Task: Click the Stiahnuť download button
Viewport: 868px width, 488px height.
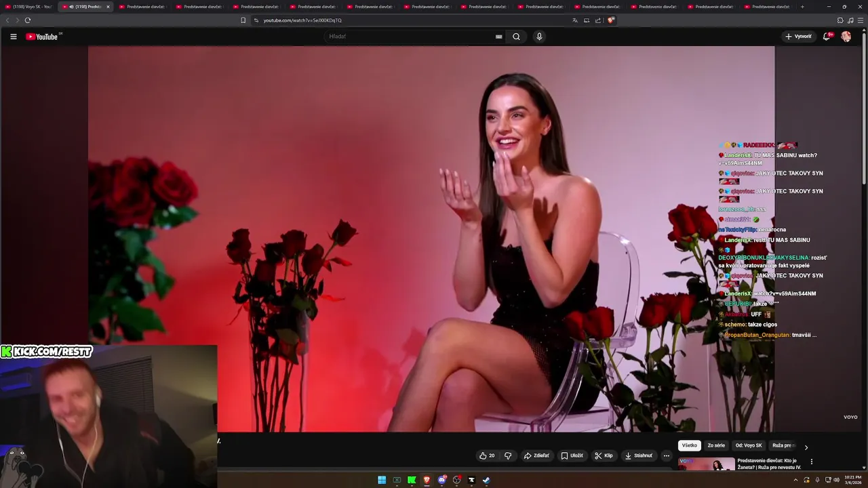Action: pyautogui.click(x=639, y=455)
